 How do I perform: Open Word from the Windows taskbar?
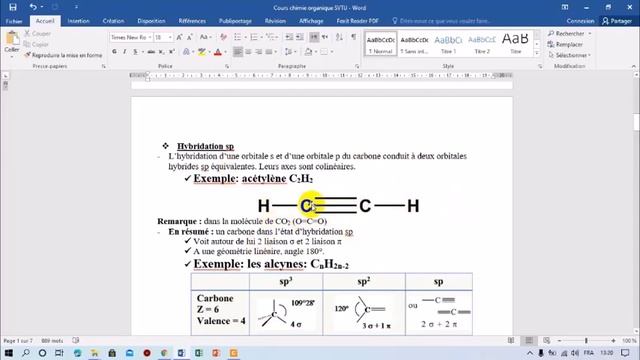[181, 353]
